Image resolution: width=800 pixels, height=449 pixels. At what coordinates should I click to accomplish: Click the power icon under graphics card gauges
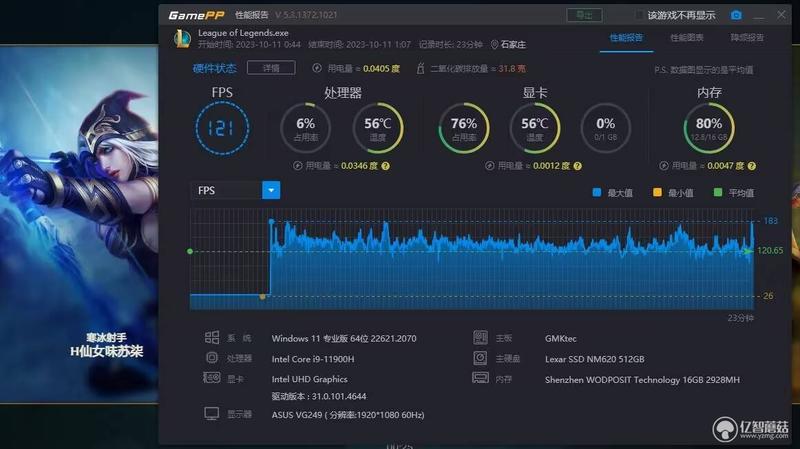489,166
